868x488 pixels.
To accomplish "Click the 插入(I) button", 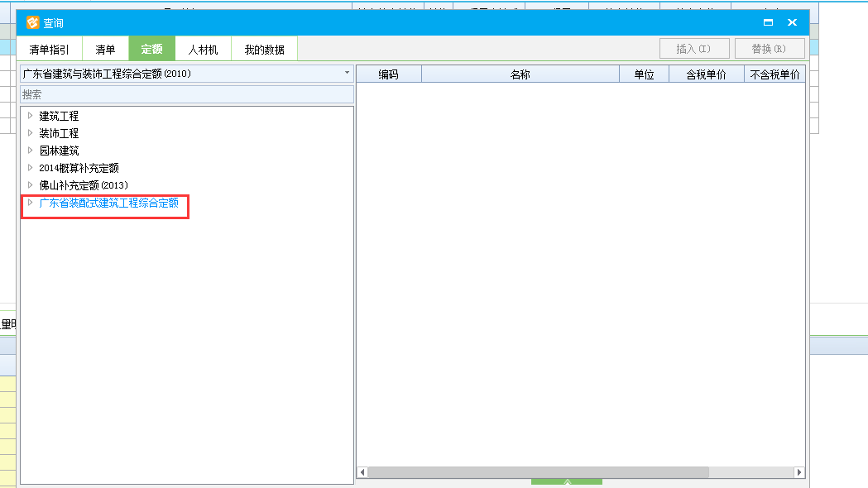I will click(694, 49).
